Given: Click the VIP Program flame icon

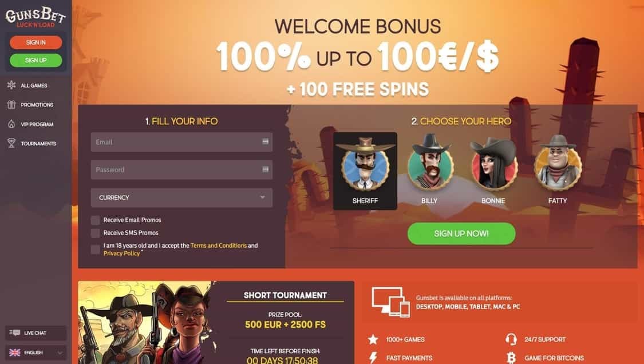Looking at the screenshot, I should 11,124.
